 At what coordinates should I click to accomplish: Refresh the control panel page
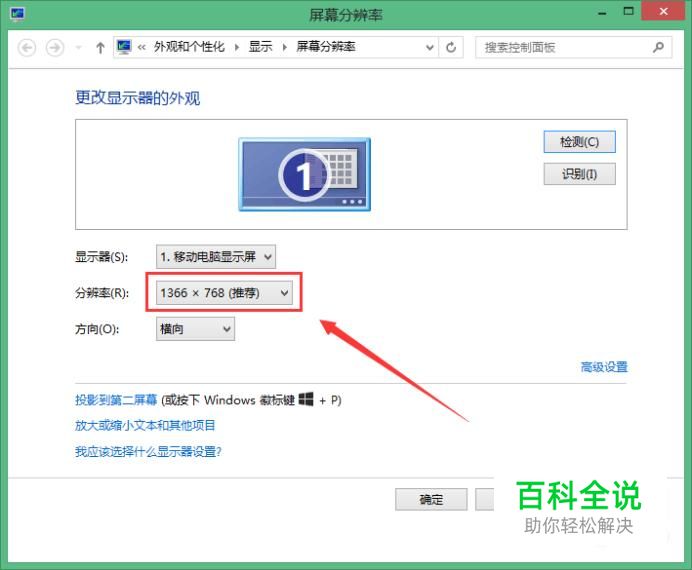(x=451, y=47)
